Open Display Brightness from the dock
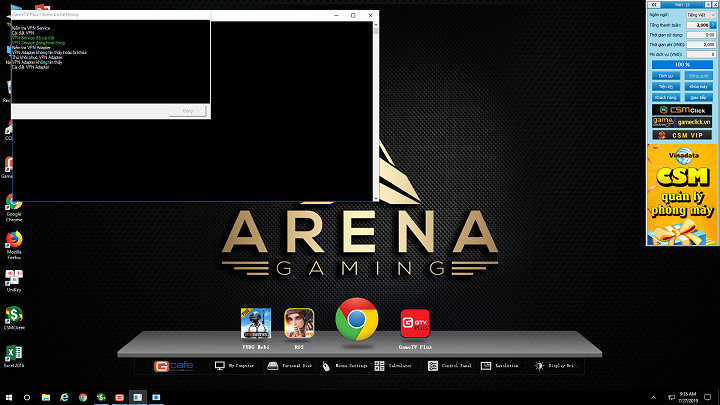The height and width of the screenshot is (405, 720). click(557, 366)
